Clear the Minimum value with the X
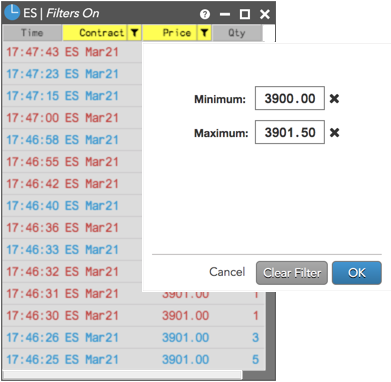The width and height of the screenshot is (391, 382). tap(334, 99)
